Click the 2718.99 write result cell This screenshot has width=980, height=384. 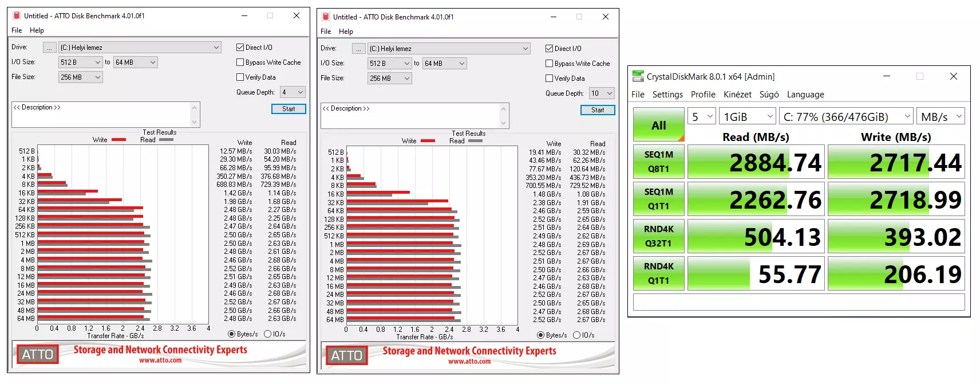click(896, 199)
